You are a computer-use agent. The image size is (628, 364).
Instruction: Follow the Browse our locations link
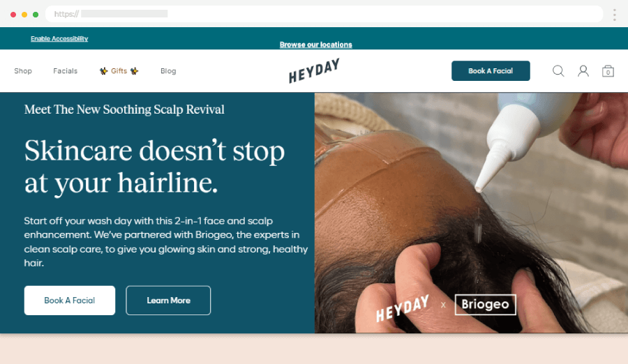tap(315, 45)
